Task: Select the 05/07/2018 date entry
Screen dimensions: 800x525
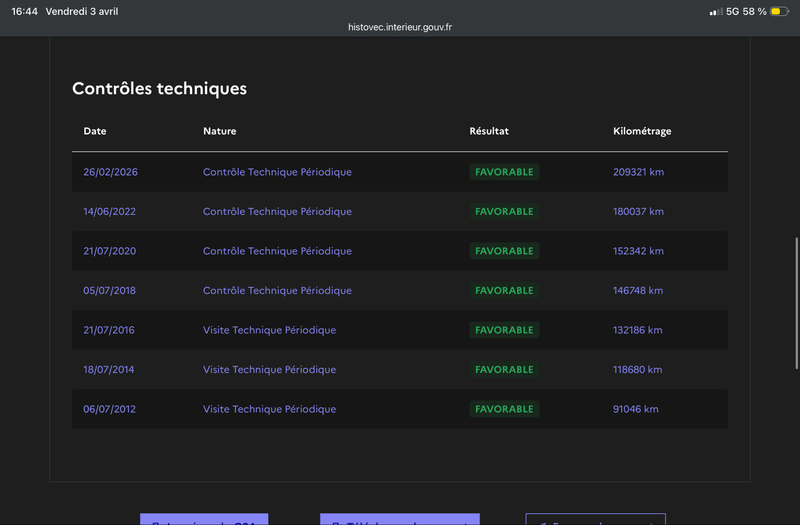Action: point(109,291)
